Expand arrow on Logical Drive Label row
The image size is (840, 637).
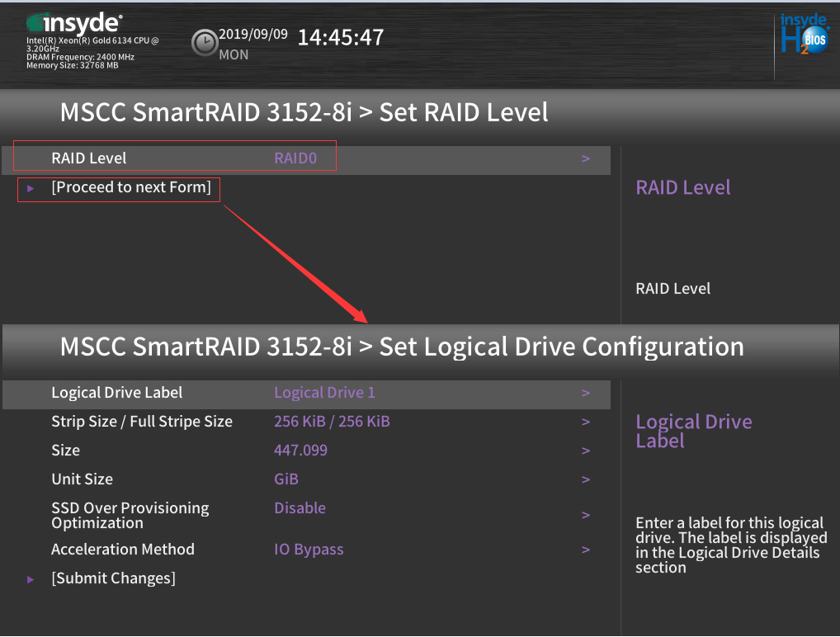pos(586,394)
